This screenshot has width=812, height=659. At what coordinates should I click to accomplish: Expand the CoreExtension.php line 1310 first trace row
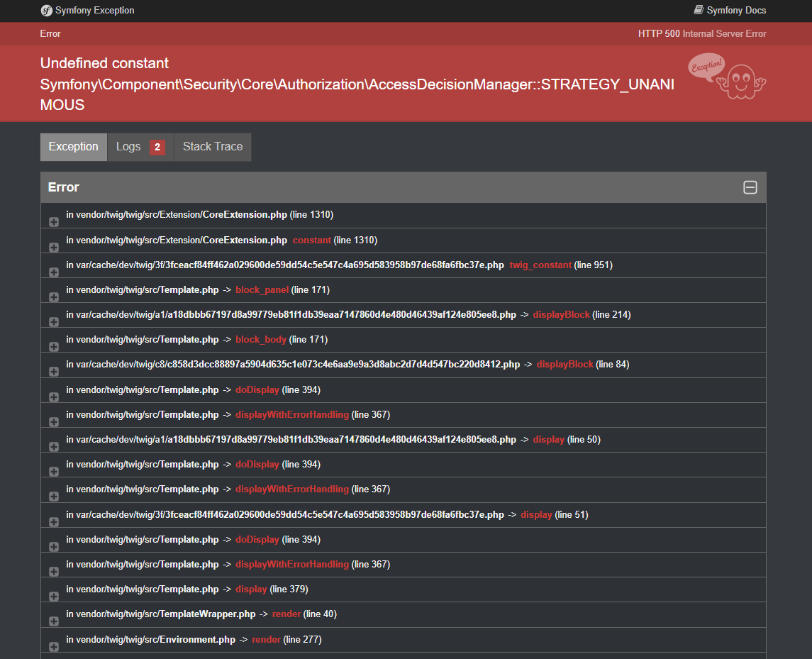pyautogui.click(x=54, y=222)
